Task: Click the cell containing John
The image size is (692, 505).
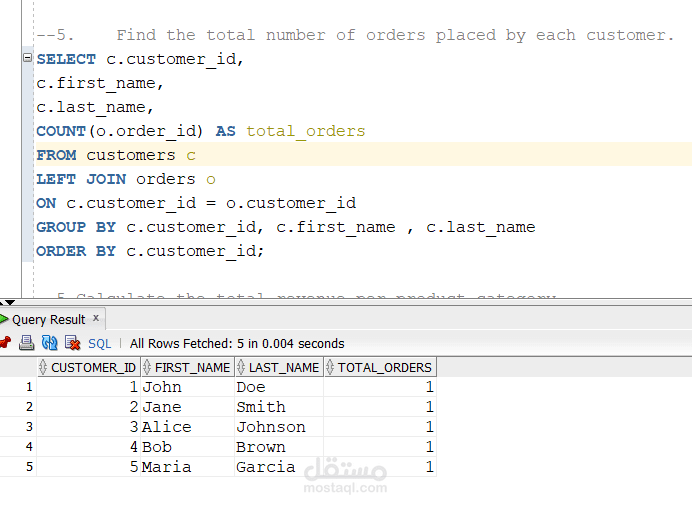Action: click(162, 387)
